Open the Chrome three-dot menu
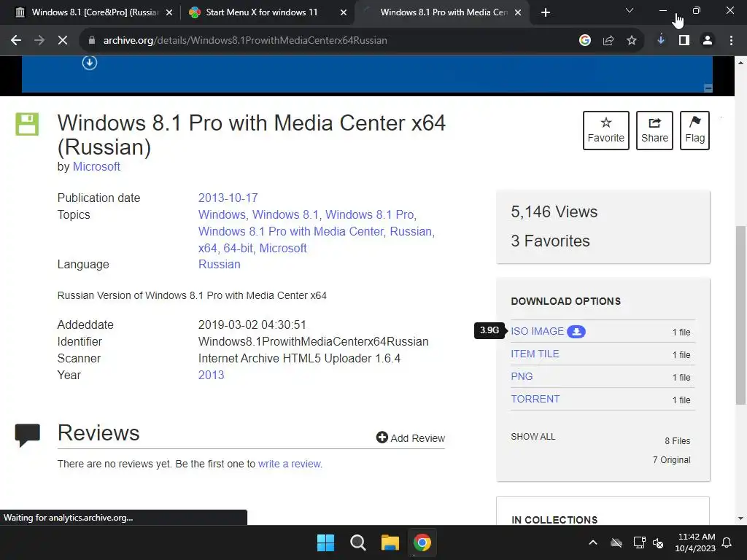This screenshot has height=560, width=747. click(731, 41)
